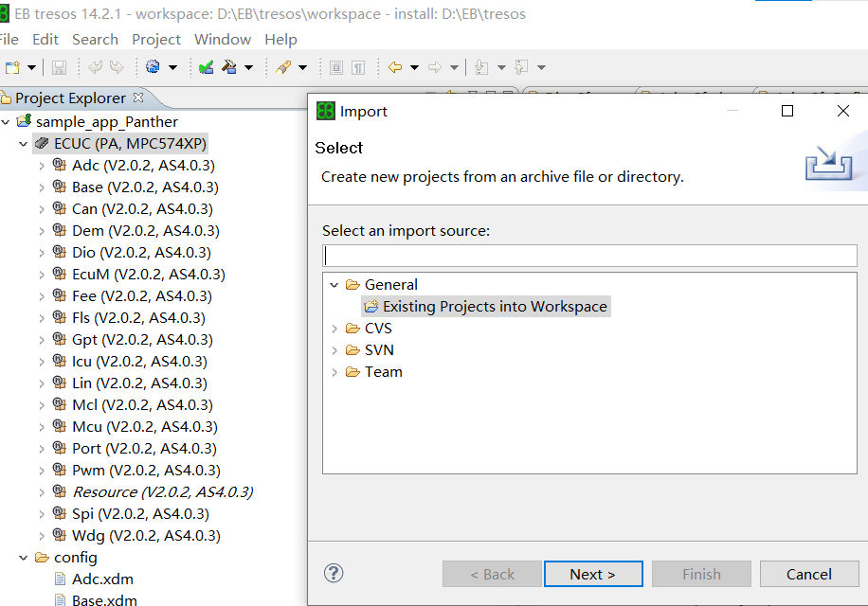Image resolution: width=868 pixels, height=606 pixels.
Task: Click the Can module icon
Action: 60,208
